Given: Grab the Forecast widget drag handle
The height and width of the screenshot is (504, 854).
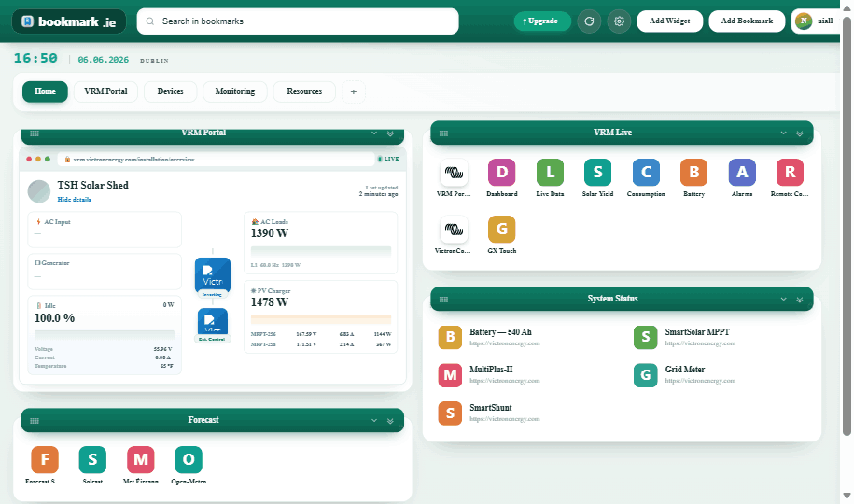Looking at the screenshot, I should click(x=35, y=421).
